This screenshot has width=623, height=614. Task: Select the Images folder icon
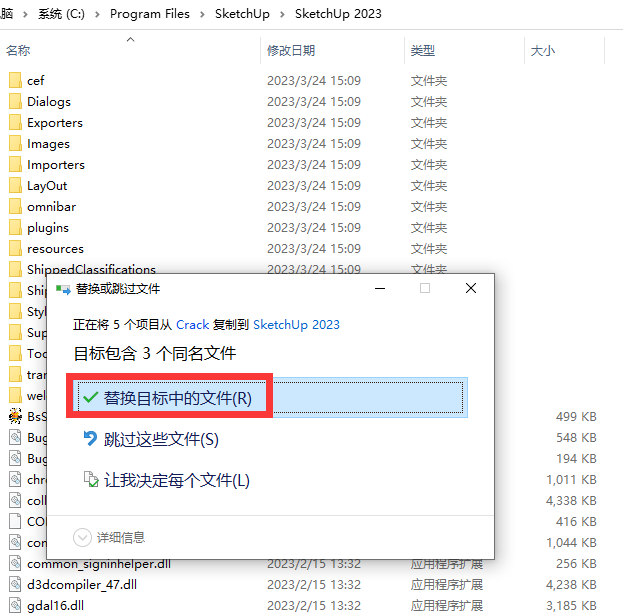15,143
